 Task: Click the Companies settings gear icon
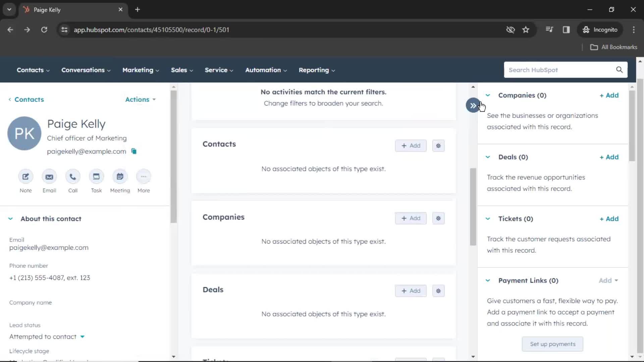coord(438,218)
